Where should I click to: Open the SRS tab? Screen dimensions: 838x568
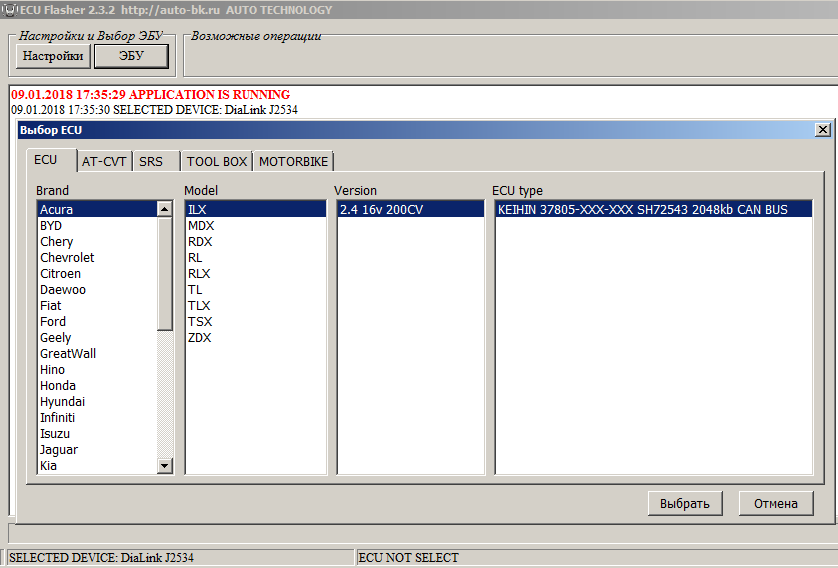pyautogui.click(x=156, y=161)
